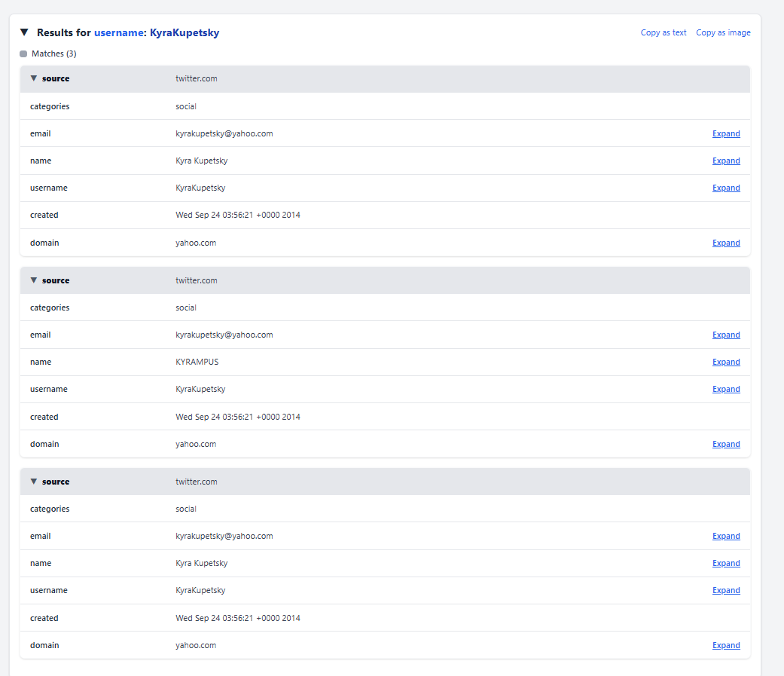Expand the domain row in first result
Screen dimensions: 784x676
point(726,243)
